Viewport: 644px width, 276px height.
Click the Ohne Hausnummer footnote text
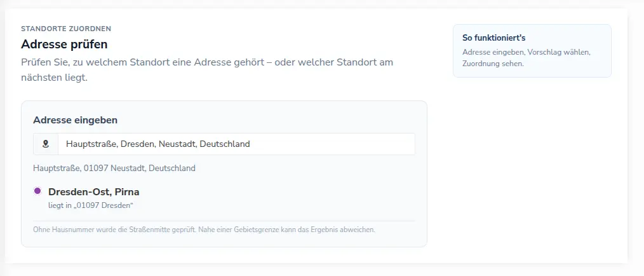204,230
